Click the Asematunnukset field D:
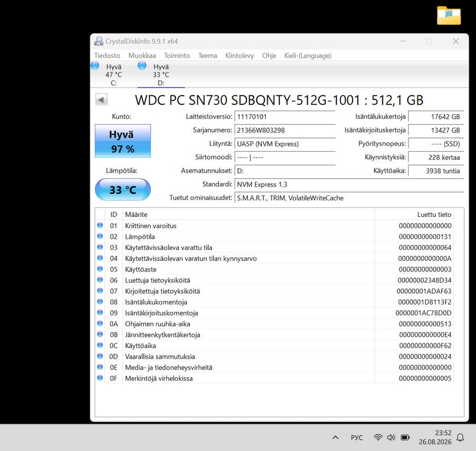Image resolution: width=476 pixels, height=451 pixels. pos(285,171)
